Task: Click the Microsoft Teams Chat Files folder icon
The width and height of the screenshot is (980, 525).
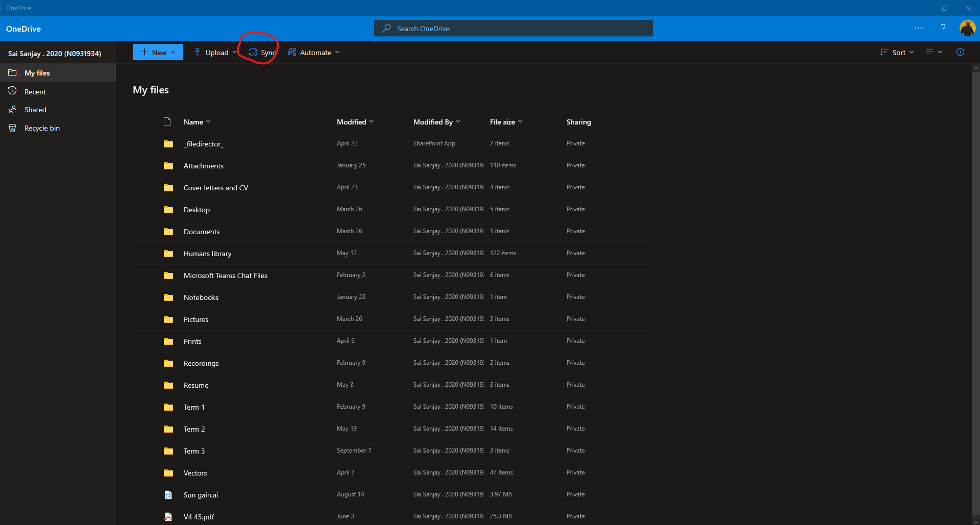Action: click(168, 276)
